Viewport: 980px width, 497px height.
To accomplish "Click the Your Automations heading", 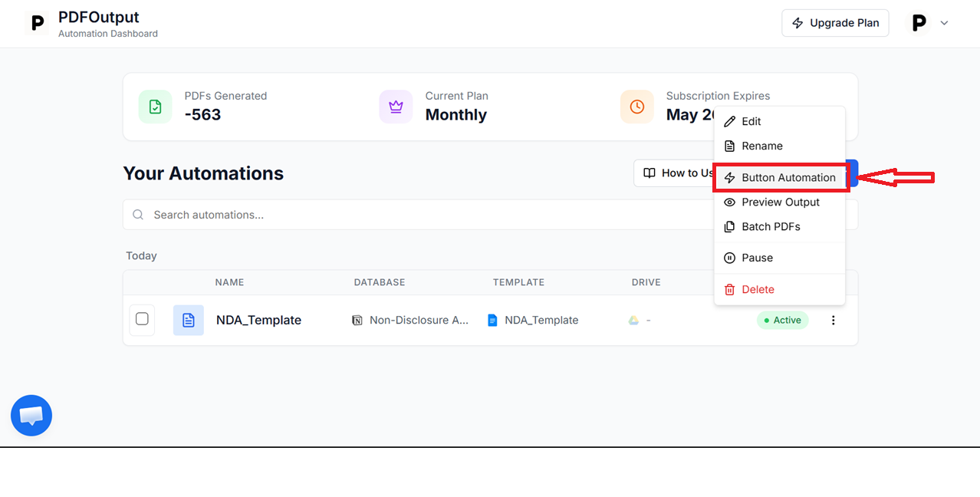I will pyautogui.click(x=203, y=173).
